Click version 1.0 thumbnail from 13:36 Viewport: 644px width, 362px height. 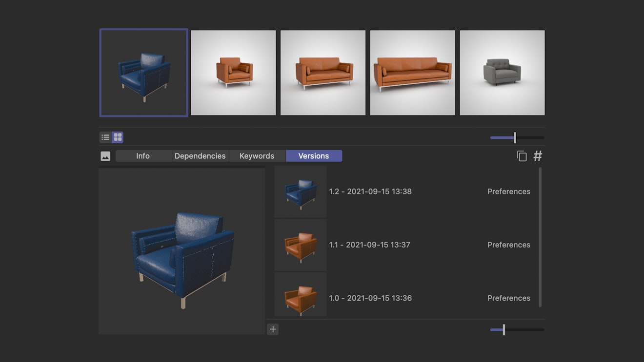(300, 298)
